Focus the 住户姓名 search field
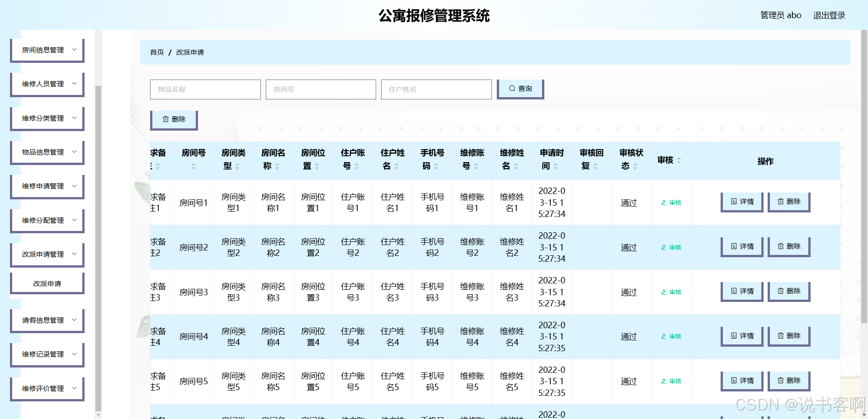 click(436, 89)
